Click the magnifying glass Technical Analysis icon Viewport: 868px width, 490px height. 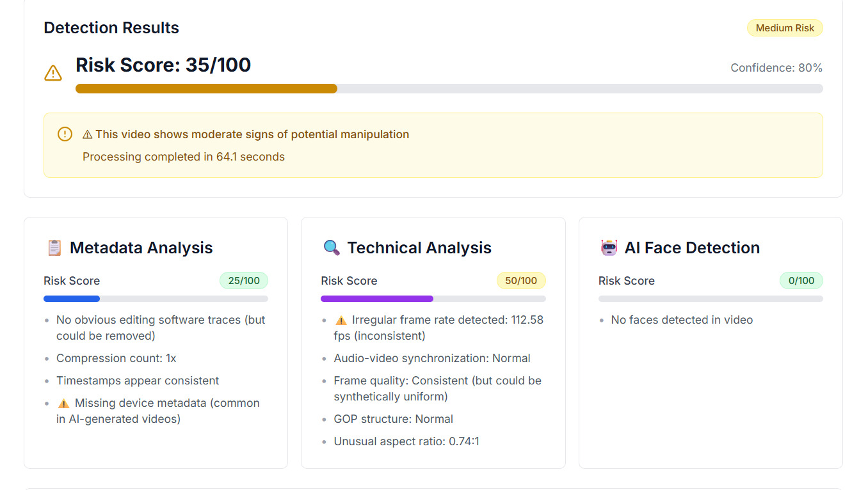tap(332, 248)
